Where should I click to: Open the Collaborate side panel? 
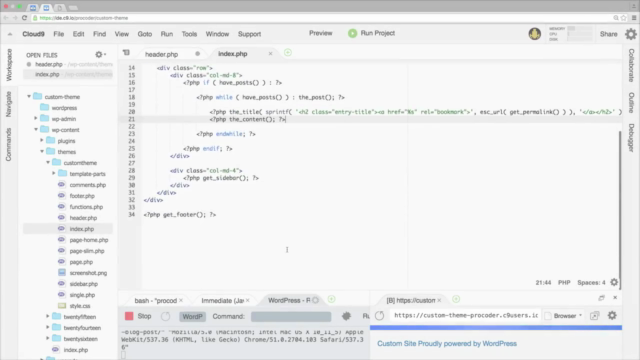tap(631, 65)
